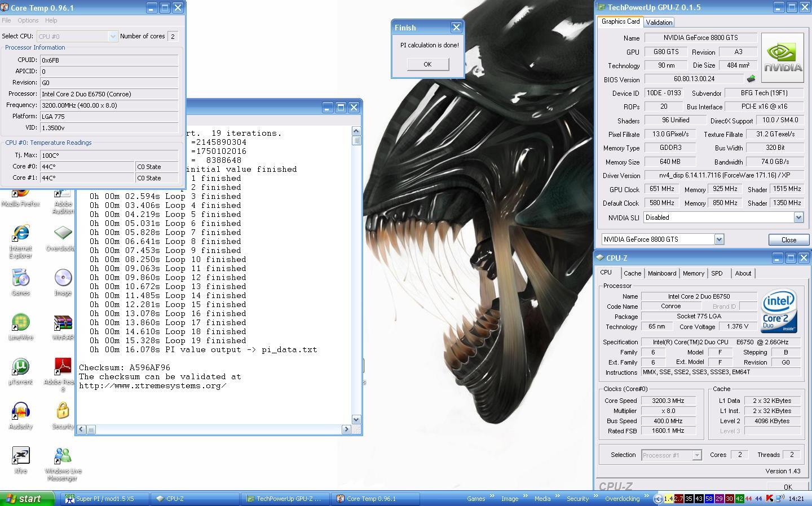Image resolution: width=812 pixels, height=506 pixels.
Task: Click Super PI vertical scrollbar down arrow
Action: [356, 419]
